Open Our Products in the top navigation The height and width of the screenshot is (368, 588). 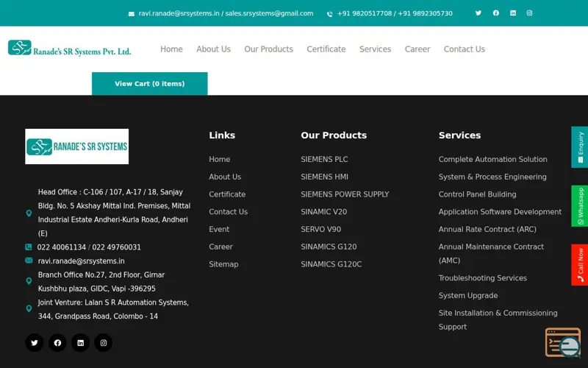(268, 49)
